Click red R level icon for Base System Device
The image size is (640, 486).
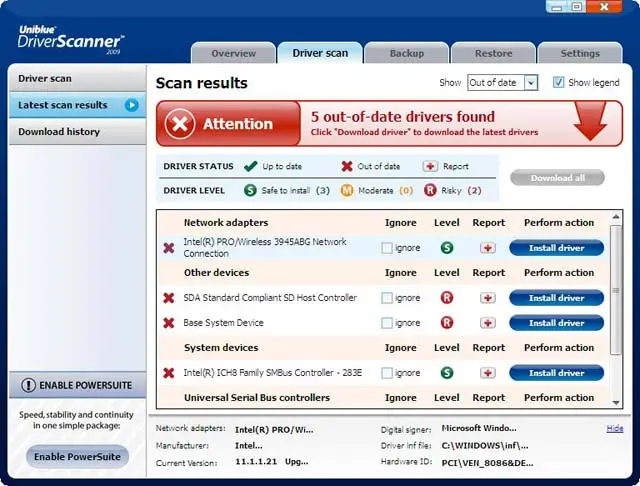[447, 323]
